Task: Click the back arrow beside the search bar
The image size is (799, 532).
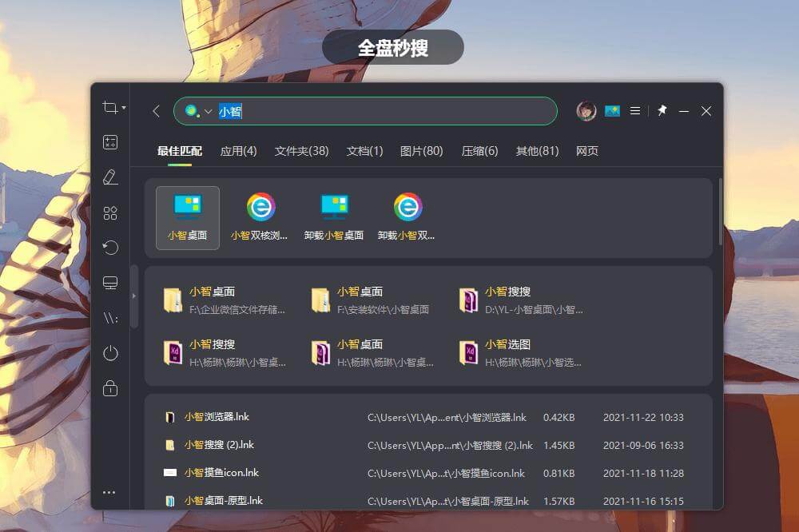Action: 157,111
